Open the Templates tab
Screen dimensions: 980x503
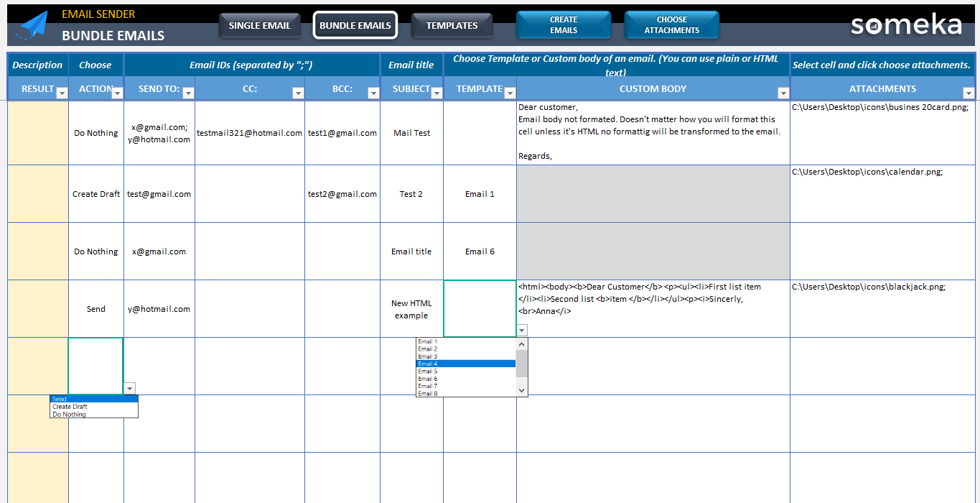452,25
